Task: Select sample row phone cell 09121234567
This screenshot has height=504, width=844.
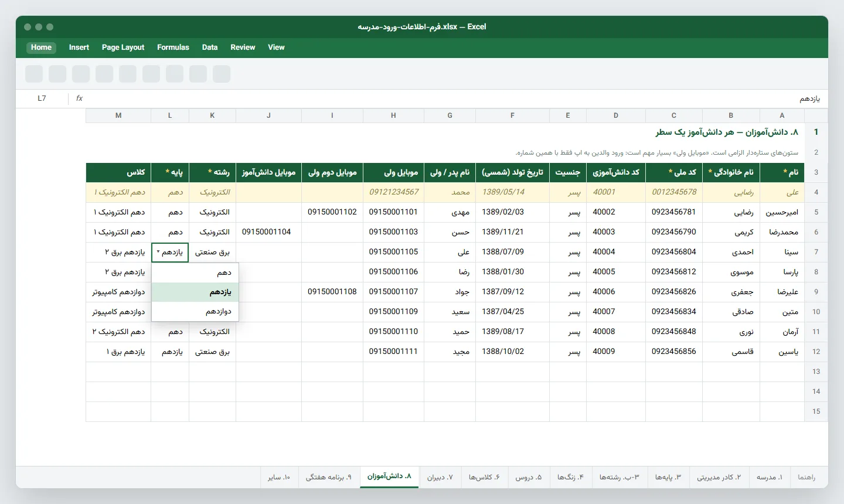Action: (393, 192)
